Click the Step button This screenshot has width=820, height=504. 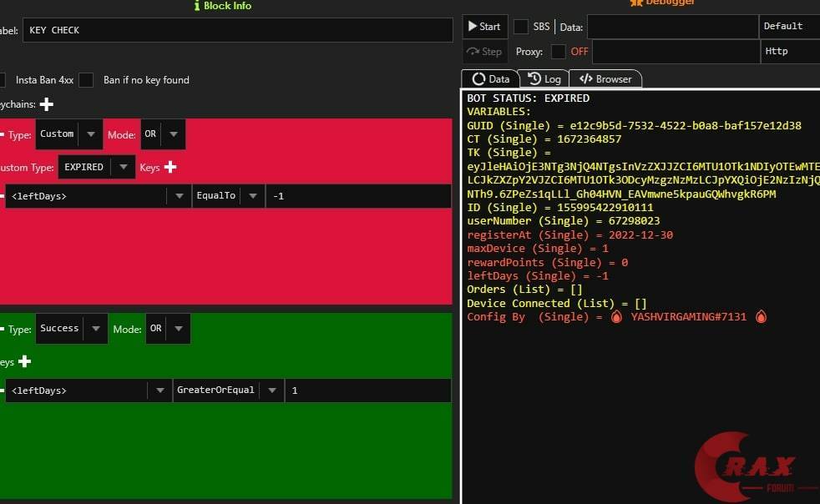(485, 52)
